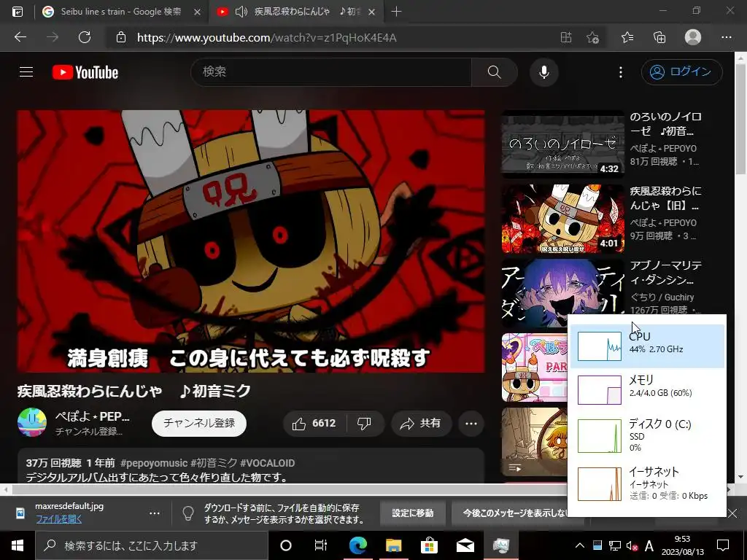Image resolution: width=747 pixels, height=560 pixels.
Task: Click ファイルを開く download link
Action: (58, 519)
